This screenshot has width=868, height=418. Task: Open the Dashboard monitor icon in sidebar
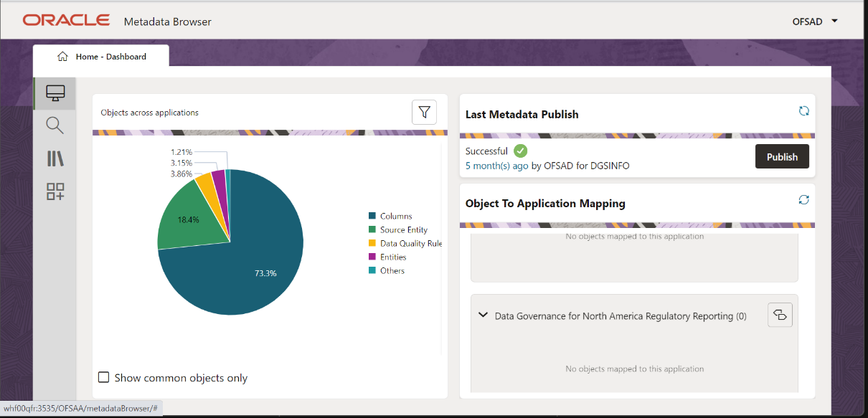(55, 93)
